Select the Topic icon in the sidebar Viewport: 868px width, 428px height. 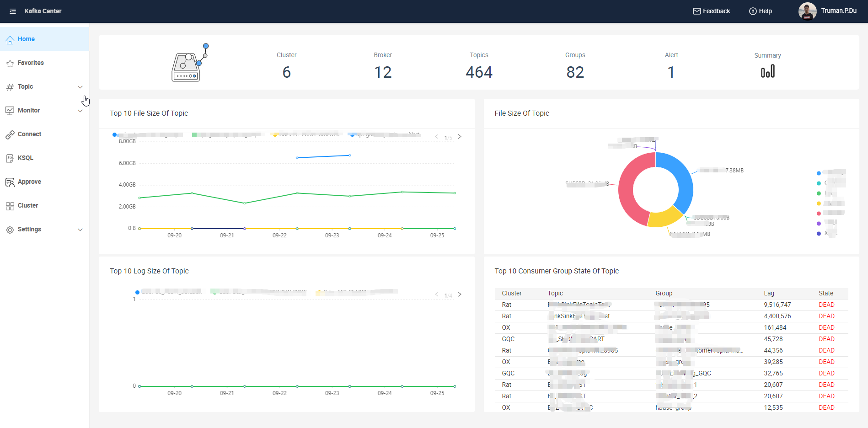tap(10, 86)
